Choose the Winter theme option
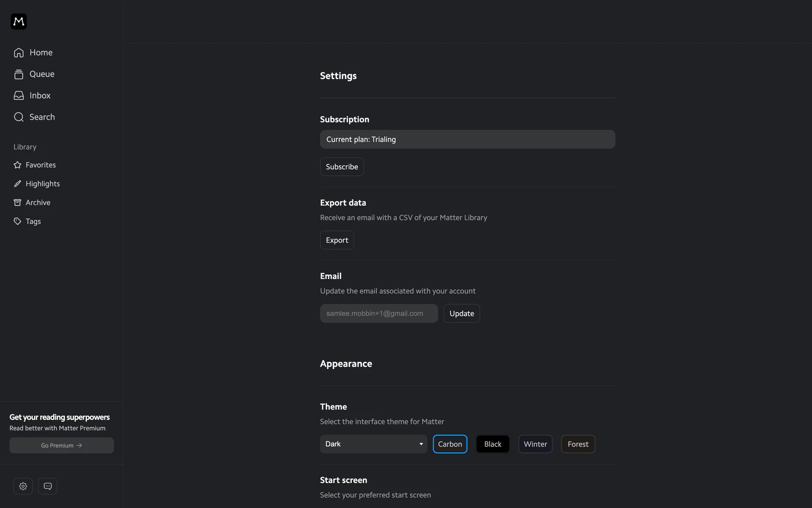 (535, 444)
